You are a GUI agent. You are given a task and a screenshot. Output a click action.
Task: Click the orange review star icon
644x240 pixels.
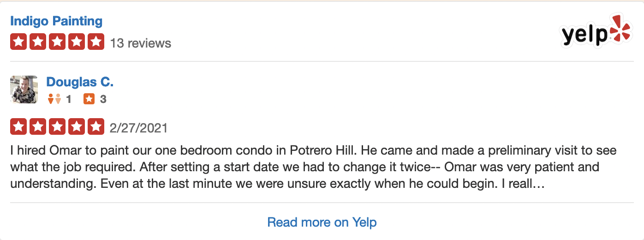[89, 99]
